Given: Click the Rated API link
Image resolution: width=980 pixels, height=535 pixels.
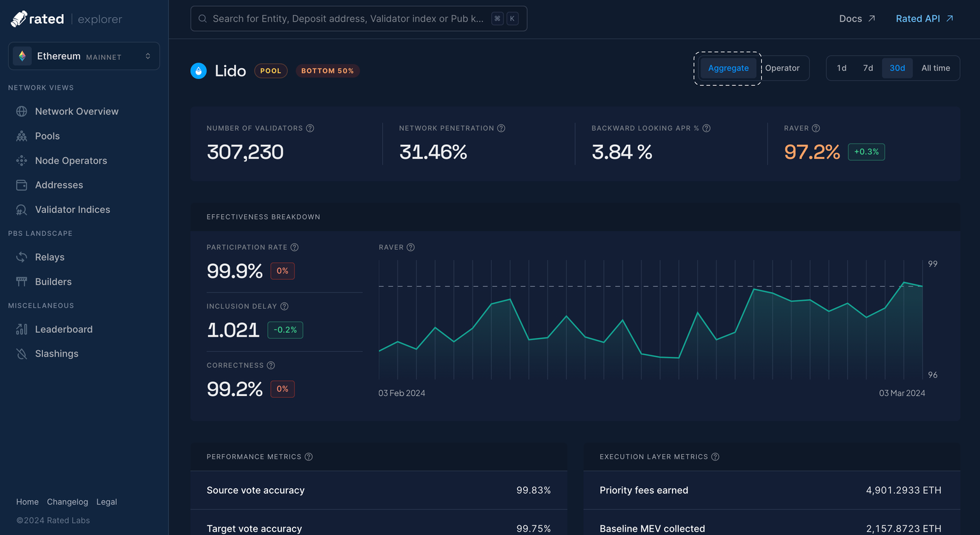Looking at the screenshot, I should 924,18.
